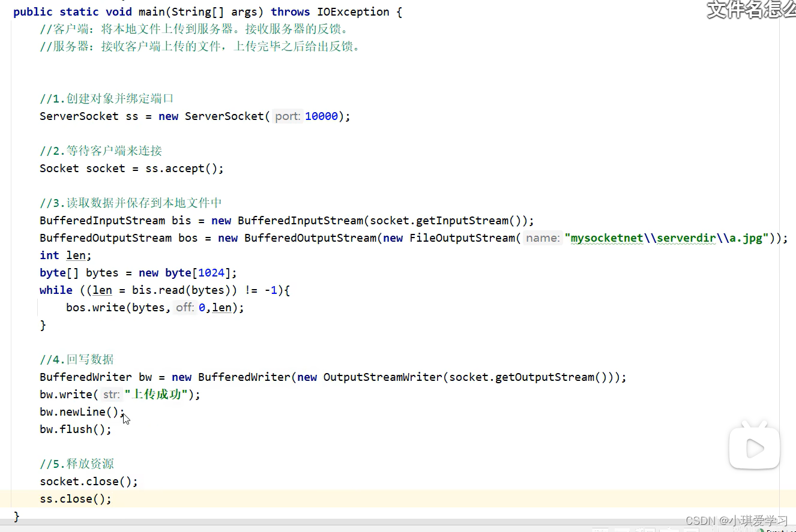Screen dimensions: 796x532
Task: Click the main method name in the signature
Action: pos(152,11)
